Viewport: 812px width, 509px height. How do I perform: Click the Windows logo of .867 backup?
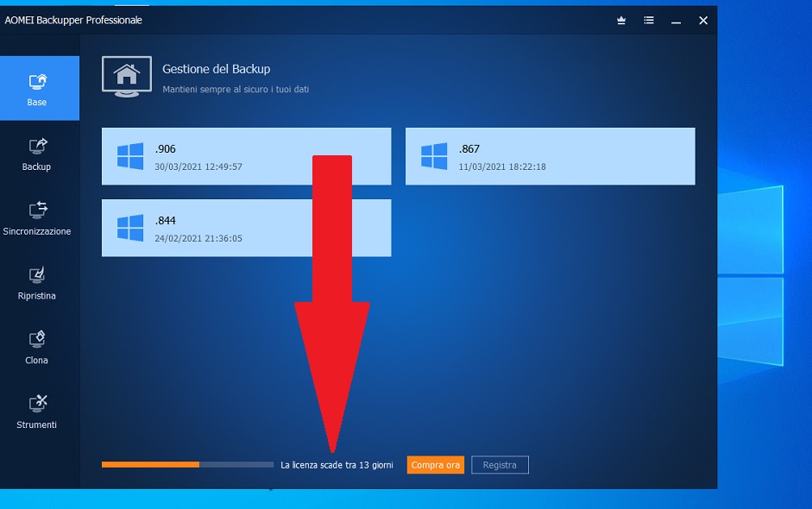pos(434,156)
